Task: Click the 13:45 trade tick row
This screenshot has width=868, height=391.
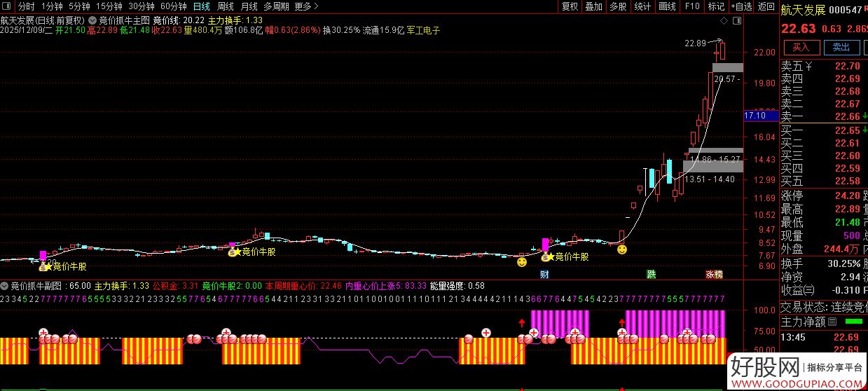Action: (823, 337)
